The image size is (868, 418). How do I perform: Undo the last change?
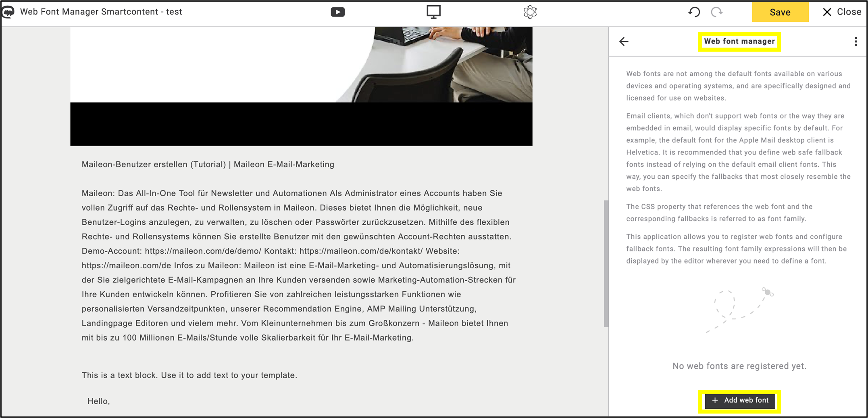coord(694,12)
